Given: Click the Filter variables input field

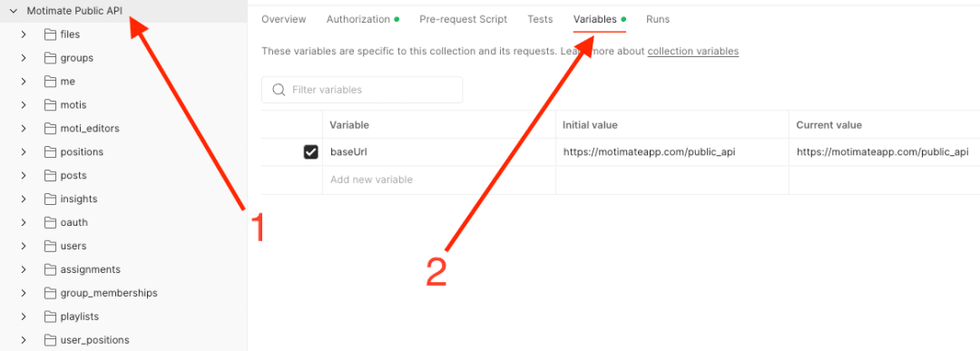Looking at the screenshot, I should click(x=362, y=90).
